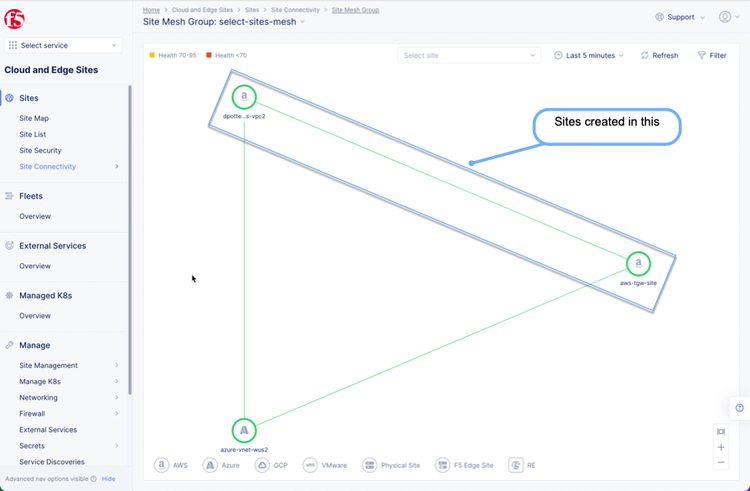The width and height of the screenshot is (750, 491).
Task: Click the Home breadcrumb link
Action: [151, 9]
